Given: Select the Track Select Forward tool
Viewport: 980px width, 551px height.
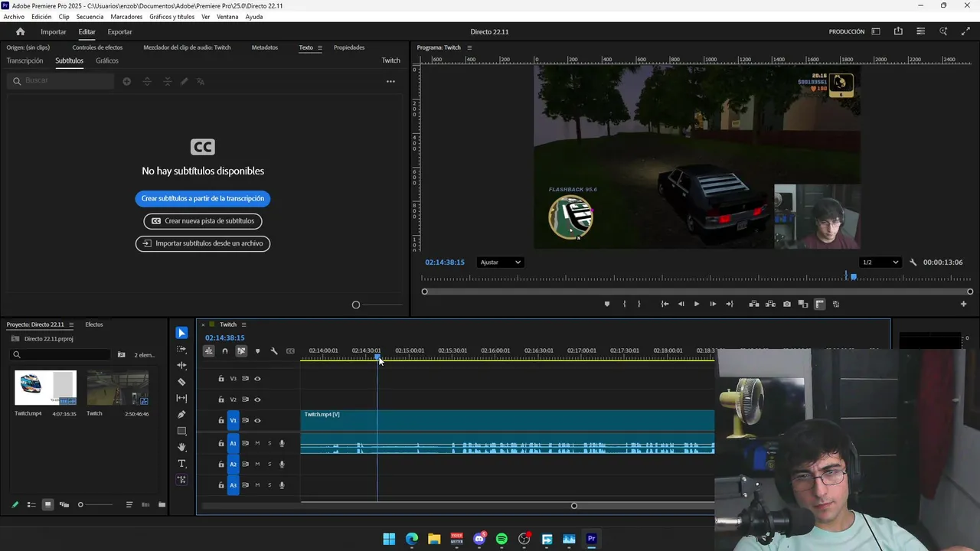Looking at the screenshot, I should (x=181, y=349).
